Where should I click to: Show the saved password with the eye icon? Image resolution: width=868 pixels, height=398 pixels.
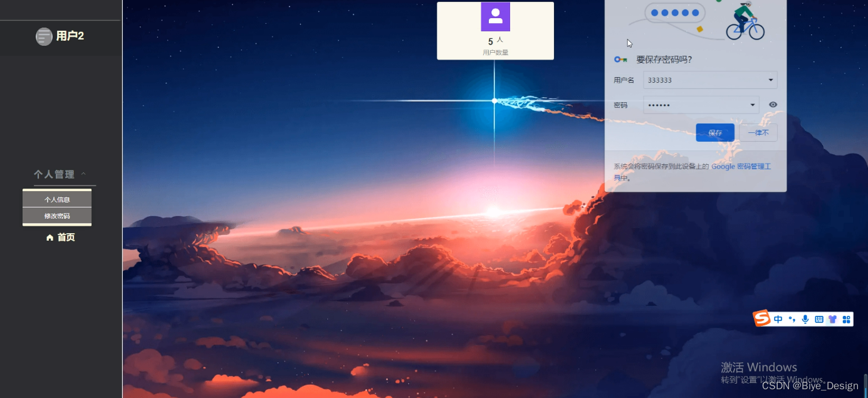pos(773,105)
